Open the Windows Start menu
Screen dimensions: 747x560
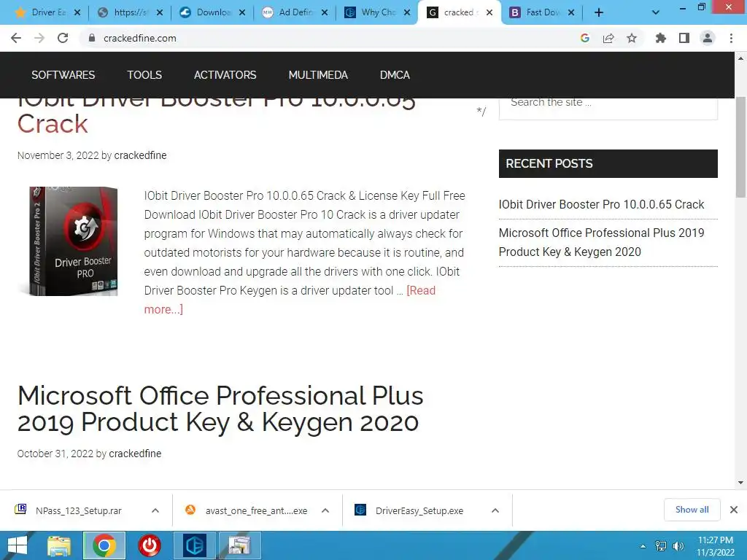(18, 545)
